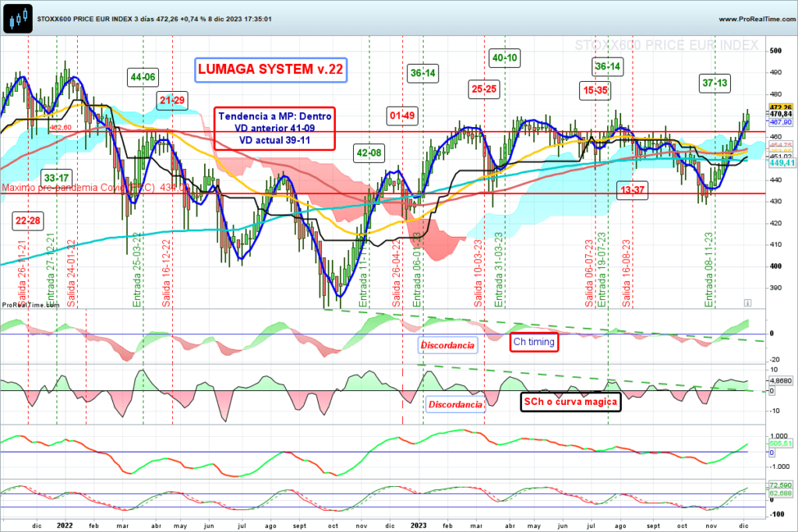Click the black 470,84 price tag
The image size is (798, 532).
point(781,115)
